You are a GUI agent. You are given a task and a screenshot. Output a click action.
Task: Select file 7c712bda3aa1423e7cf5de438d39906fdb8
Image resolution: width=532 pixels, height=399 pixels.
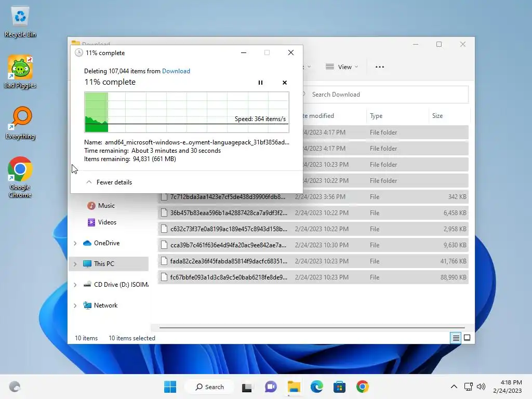click(313, 197)
